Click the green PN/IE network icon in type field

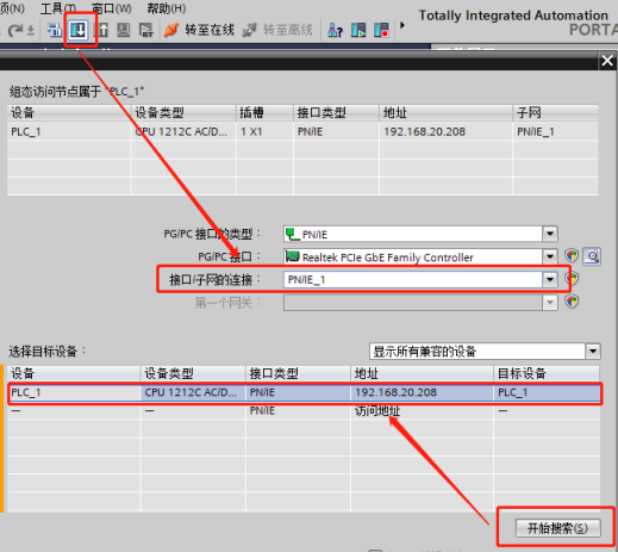coord(292,234)
